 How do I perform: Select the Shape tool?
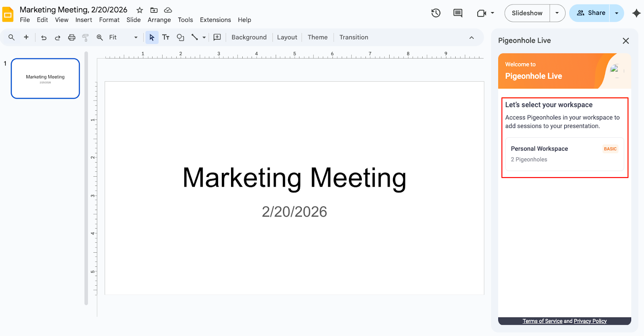[x=180, y=37]
